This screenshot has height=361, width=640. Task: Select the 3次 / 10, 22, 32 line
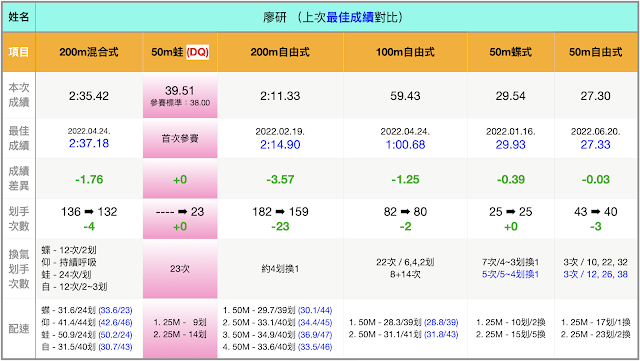[596, 262]
